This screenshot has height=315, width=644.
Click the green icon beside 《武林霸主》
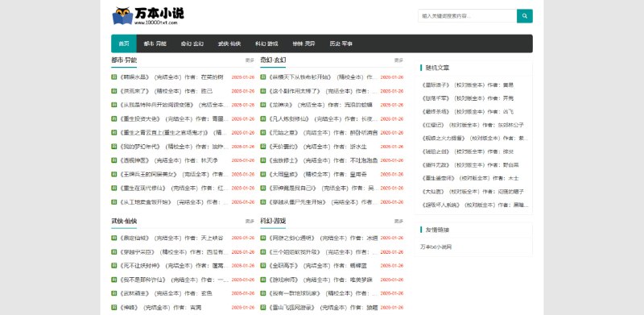click(x=114, y=293)
